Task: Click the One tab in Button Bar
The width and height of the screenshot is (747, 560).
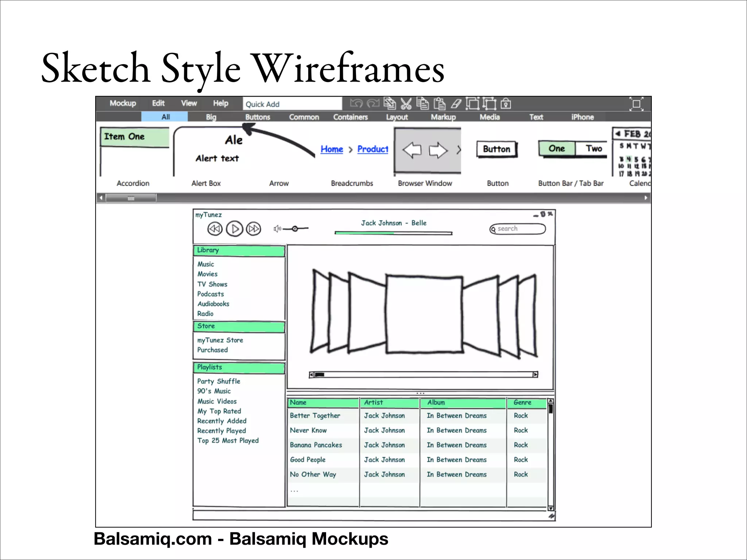Action: (557, 149)
